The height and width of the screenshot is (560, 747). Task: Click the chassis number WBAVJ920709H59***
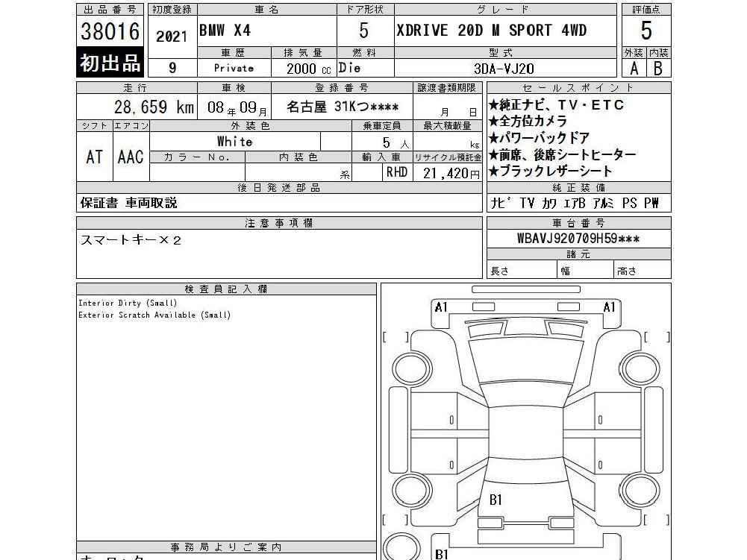click(x=578, y=239)
